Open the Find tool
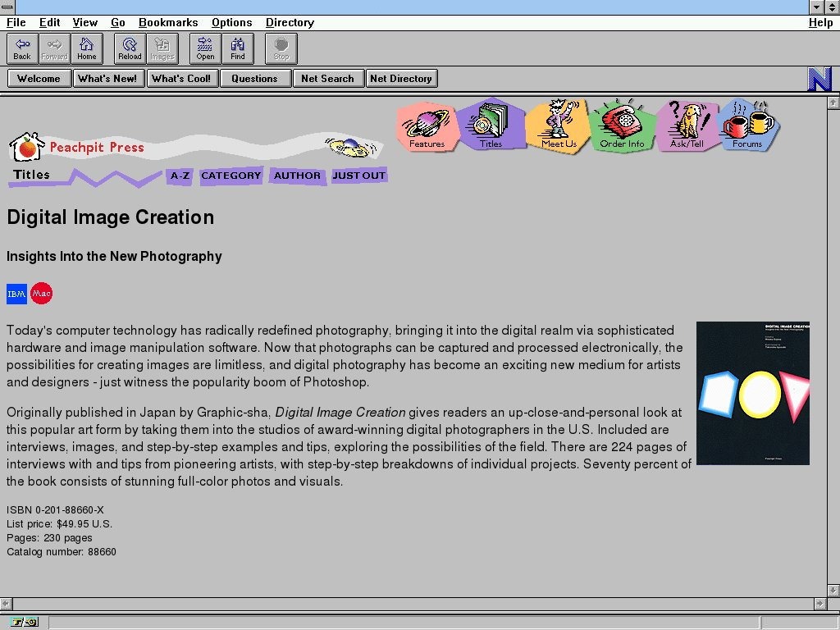This screenshot has height=630, width=840. click(x=238, y=48)
